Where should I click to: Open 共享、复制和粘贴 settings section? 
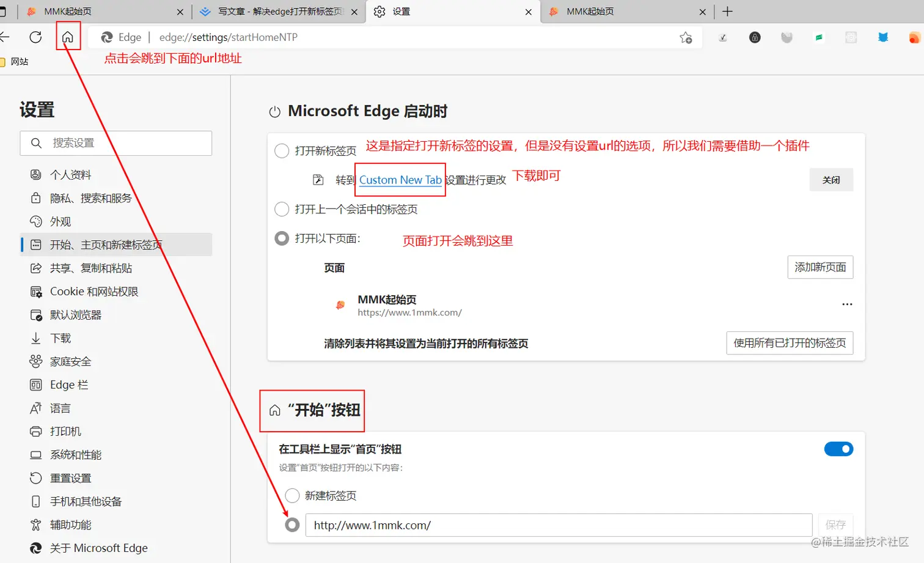pyautogui.click(x=116, y=268)
